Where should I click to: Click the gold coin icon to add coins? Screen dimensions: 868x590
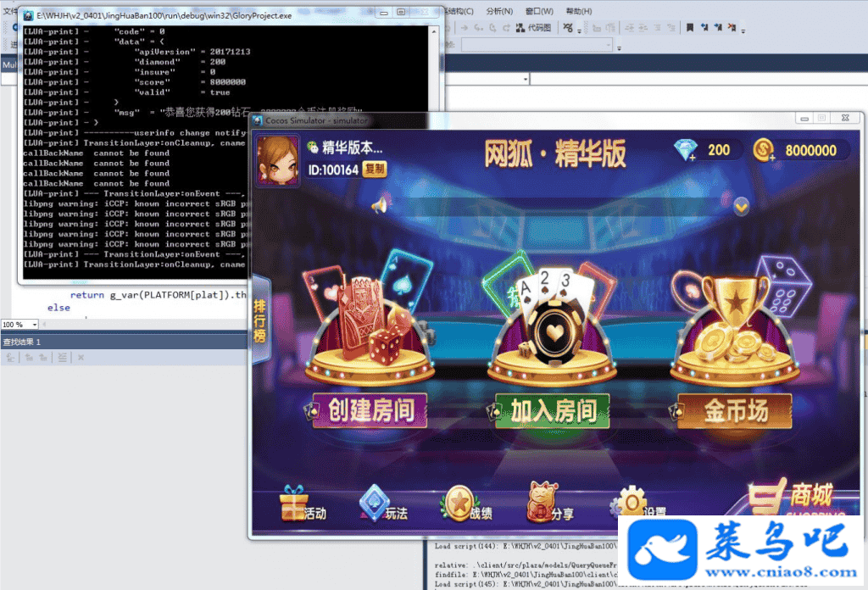click(762, 151)
